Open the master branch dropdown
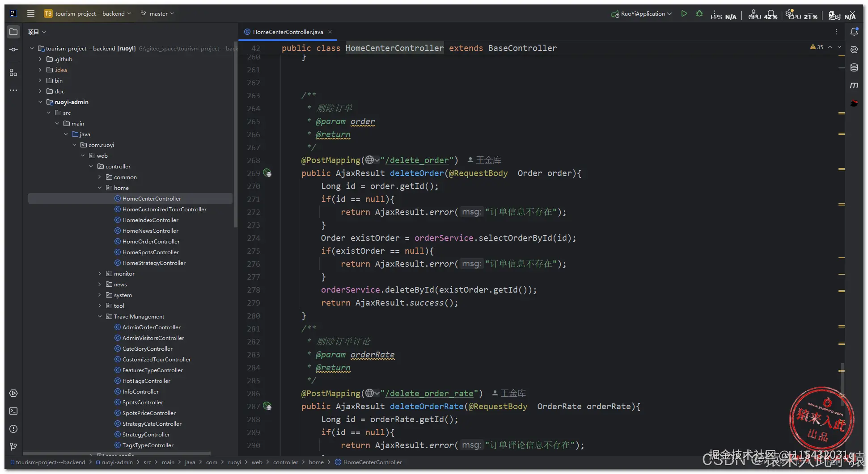The height and width of the screenshot is (474, 868). (x=157, y=13)
